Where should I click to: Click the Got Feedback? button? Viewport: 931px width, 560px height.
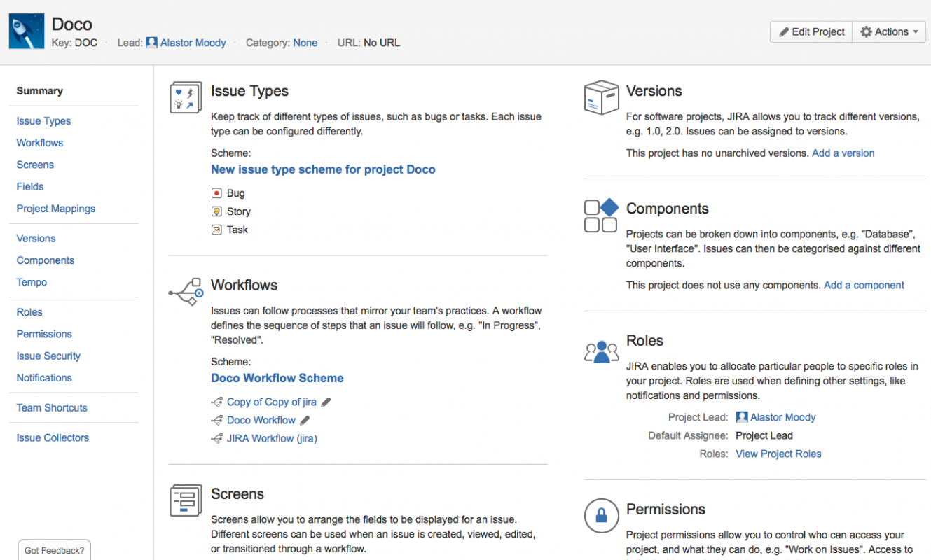pos(54,550)
